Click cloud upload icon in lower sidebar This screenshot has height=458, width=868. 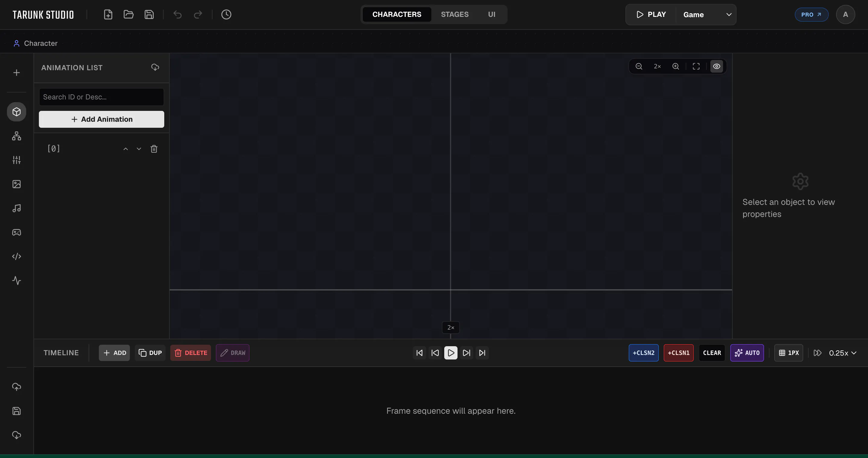pyautogui.click(x=17, y=387)
